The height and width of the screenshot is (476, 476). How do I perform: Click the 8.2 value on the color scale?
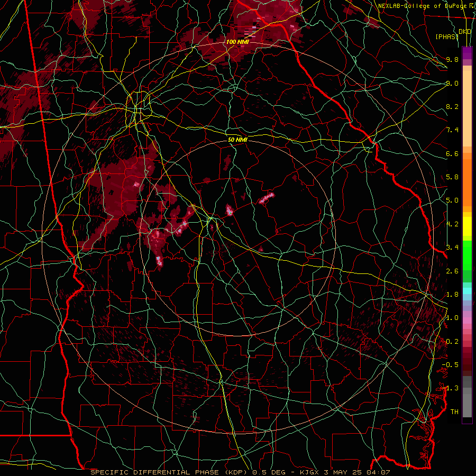tap(452, 106)
